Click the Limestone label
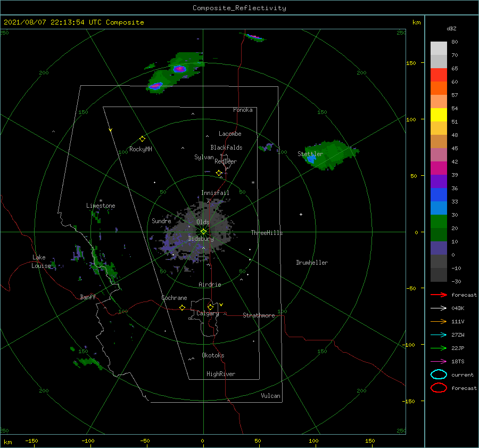The width and height of the screenshot is (479, 448). click(x=101, y=206)
